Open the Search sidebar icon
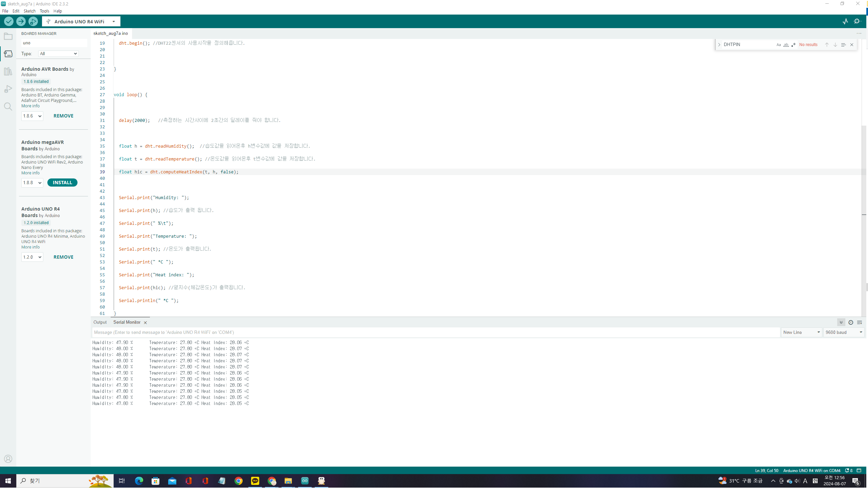 [x=8, y=107]
